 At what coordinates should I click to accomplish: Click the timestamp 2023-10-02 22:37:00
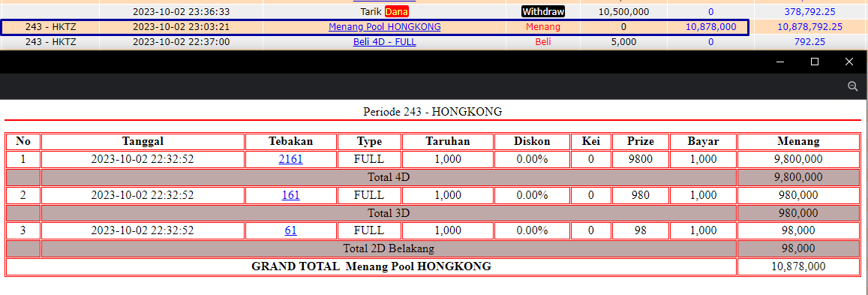click(x=181, y=41)
